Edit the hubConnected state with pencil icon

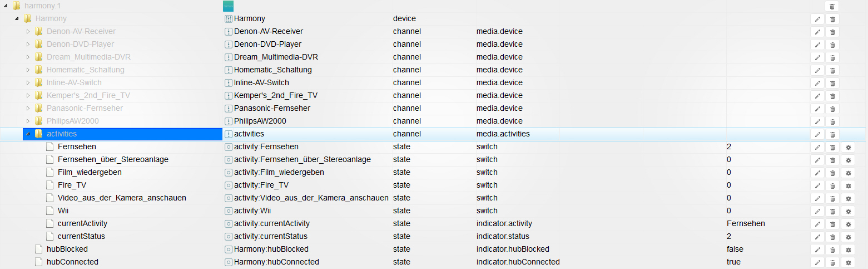817,262
